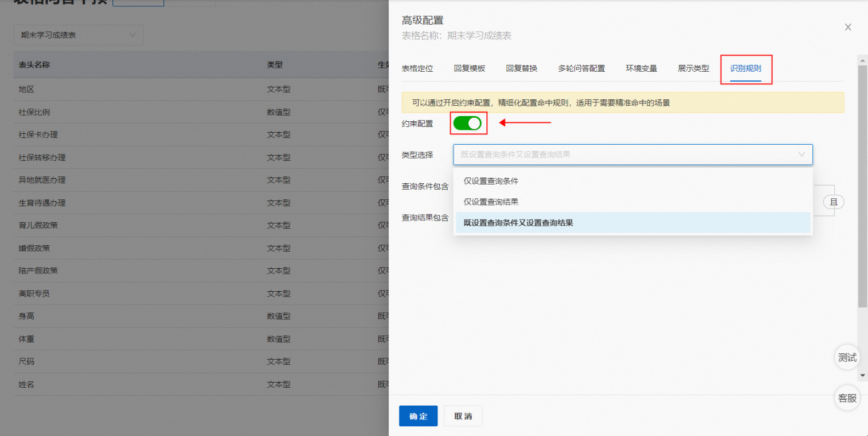Select 仅设置查询条件 option
868x436 pixels.
(633, 181)
